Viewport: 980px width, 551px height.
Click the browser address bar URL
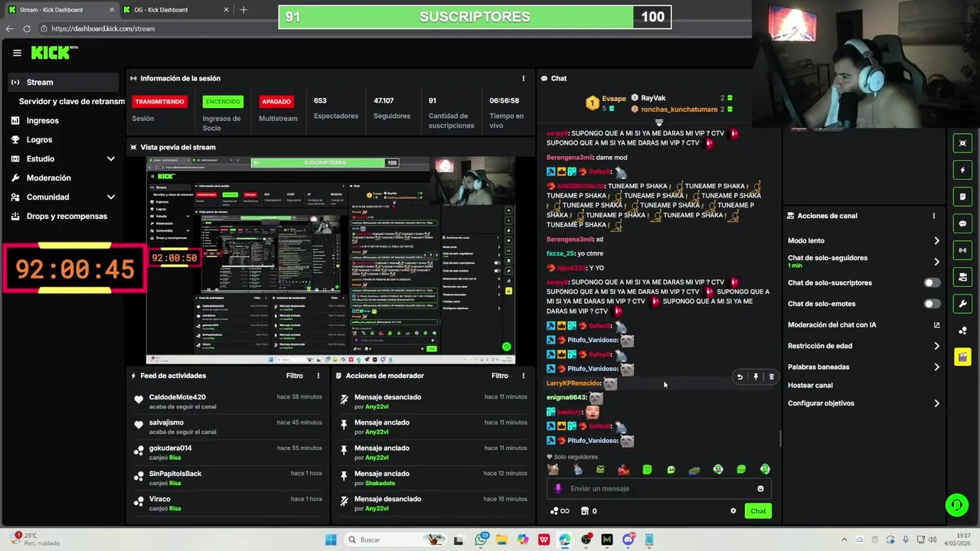(x=103, y=28)
